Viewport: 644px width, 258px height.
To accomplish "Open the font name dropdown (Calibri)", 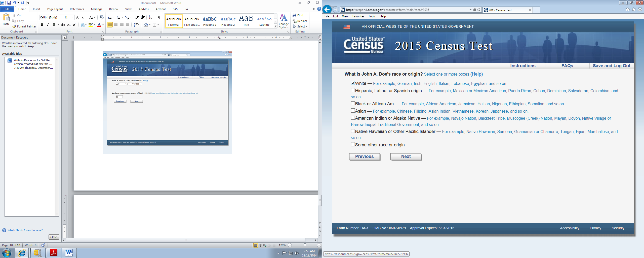I will click(x=62, y=17).
